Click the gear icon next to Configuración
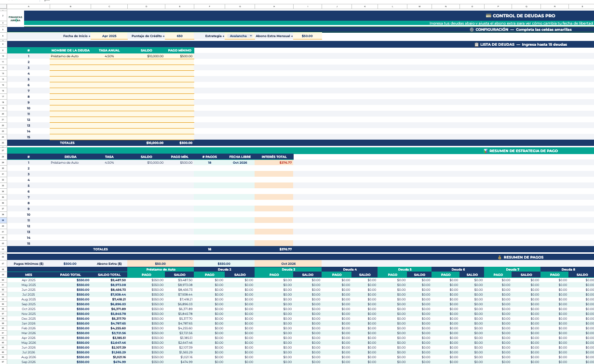The image size is (594, 364). pyautogui.click(x=472, y=29)
